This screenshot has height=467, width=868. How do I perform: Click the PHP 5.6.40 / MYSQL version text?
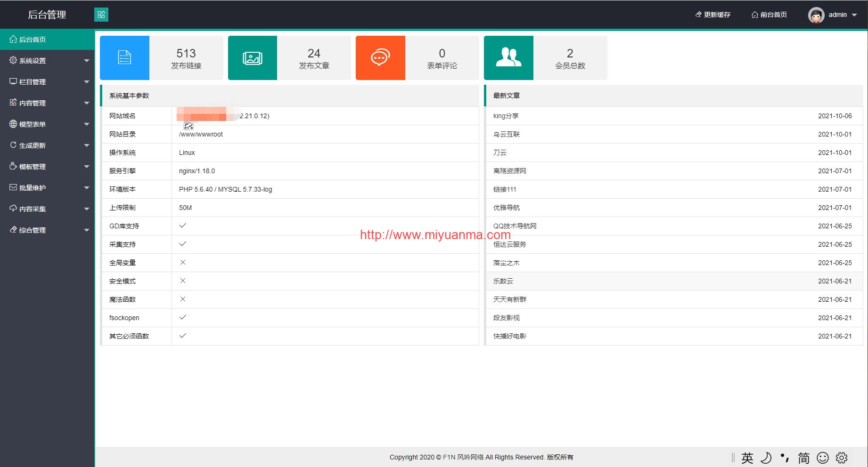pos(226,189)
